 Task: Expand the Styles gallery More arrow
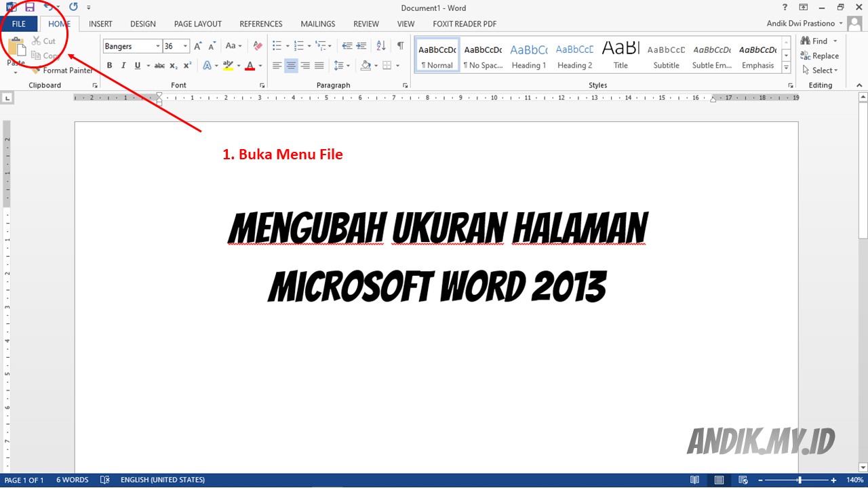pos(787,68)
